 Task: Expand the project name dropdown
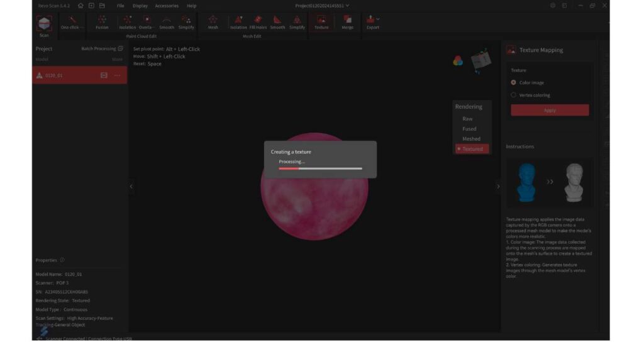(347, 6)
